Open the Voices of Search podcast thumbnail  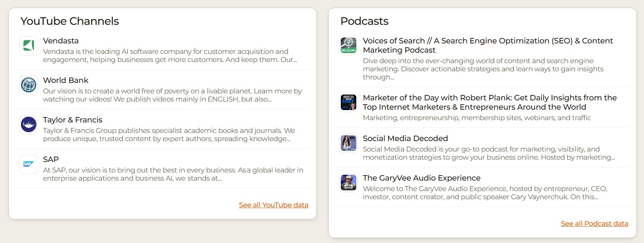point(348,46)
